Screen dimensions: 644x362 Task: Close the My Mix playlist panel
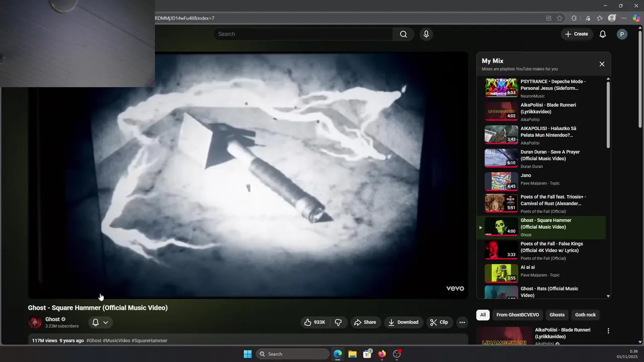tap(602, 64)
